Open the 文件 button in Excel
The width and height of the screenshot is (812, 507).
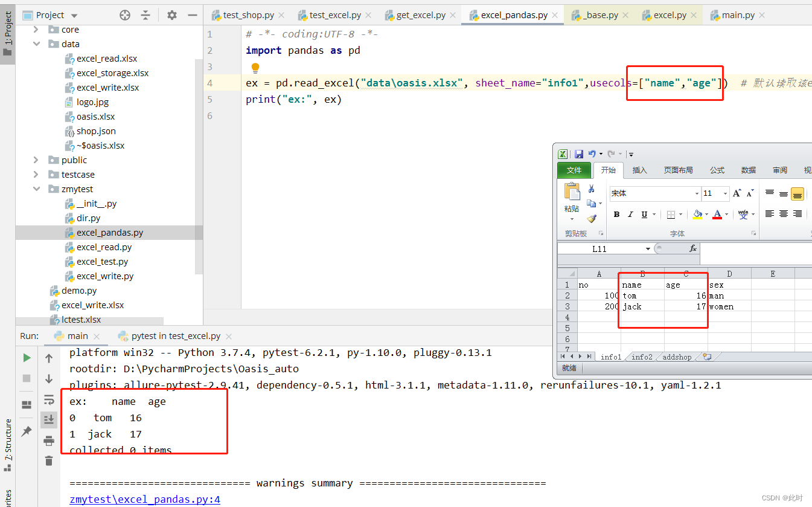(574, 170)
